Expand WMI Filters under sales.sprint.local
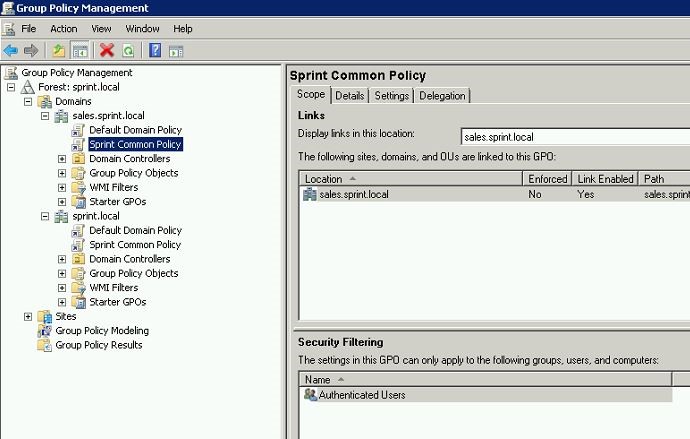Screen dimensions: 690x439 tap(62, 188)
